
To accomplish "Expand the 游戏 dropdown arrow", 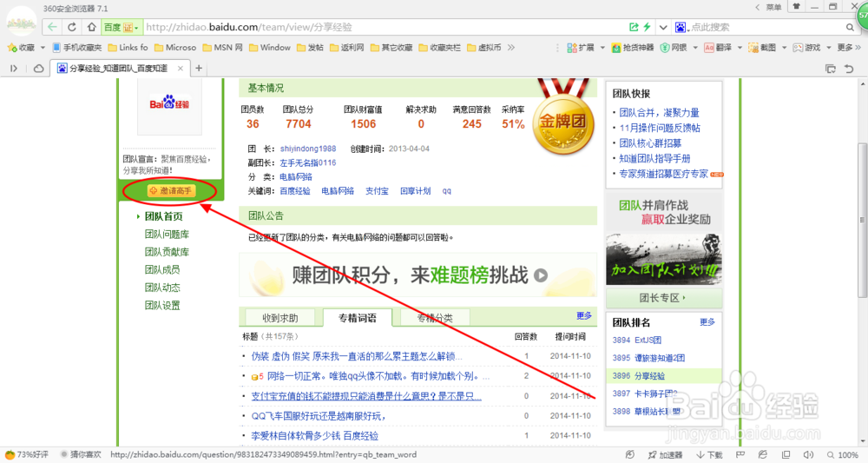I will [829, 48].
